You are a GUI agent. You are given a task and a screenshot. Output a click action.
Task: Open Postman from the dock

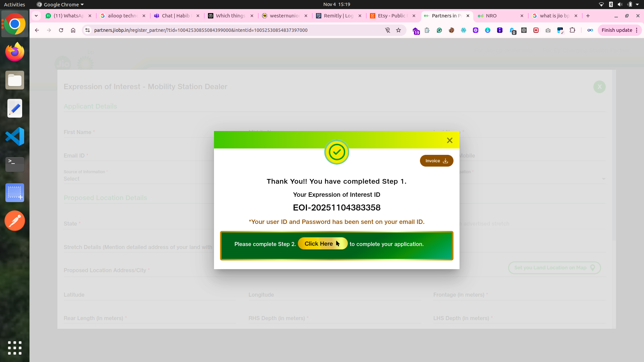tap(15, 221)
